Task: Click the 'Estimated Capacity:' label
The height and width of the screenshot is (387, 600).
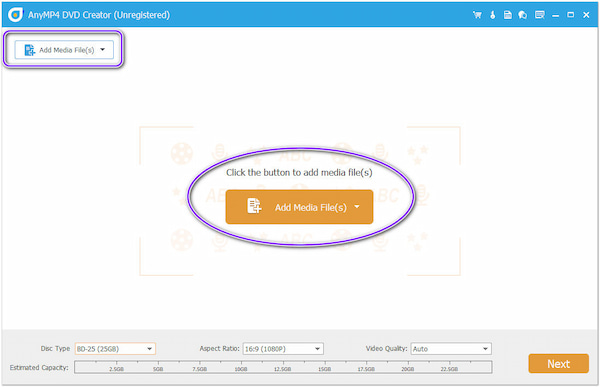Action: (x=39, y=367)
